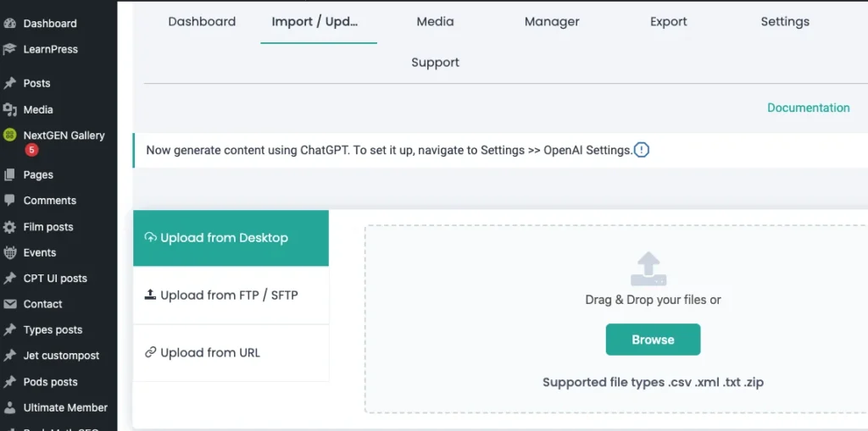
Task: Click the Comments speech bubble icon
Action: click(10, 201)
